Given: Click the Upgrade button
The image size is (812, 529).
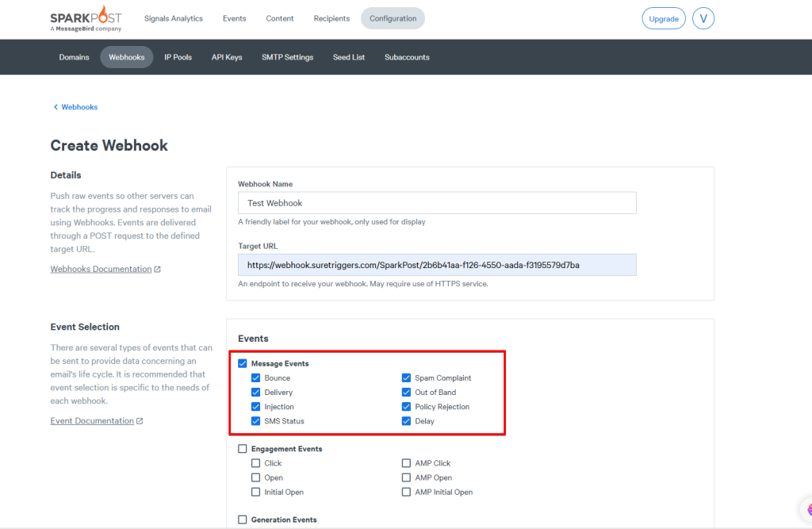Looking at the screenshot, I should 664,19.
